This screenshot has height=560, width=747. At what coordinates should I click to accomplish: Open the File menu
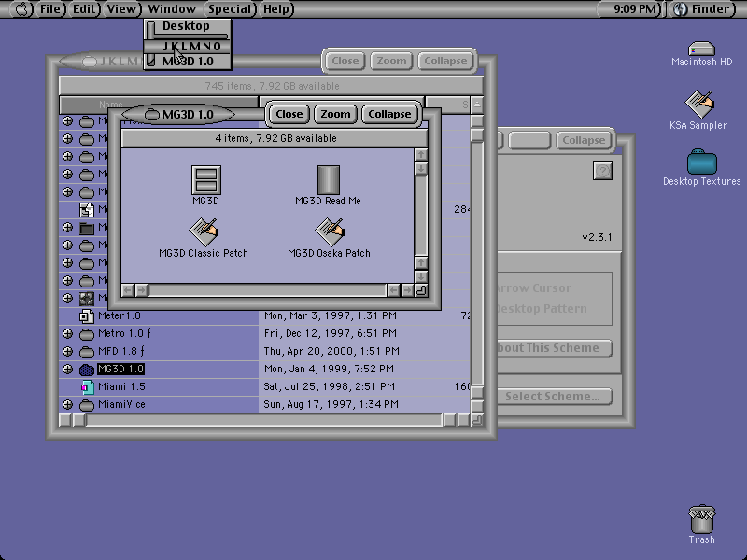click(50, 8)
